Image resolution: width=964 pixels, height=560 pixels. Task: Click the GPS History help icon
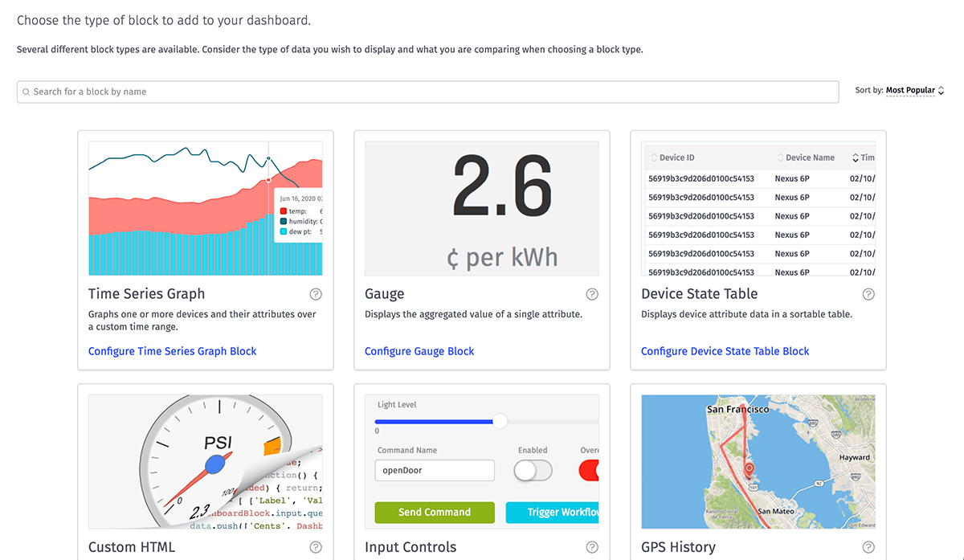(868, 547)
